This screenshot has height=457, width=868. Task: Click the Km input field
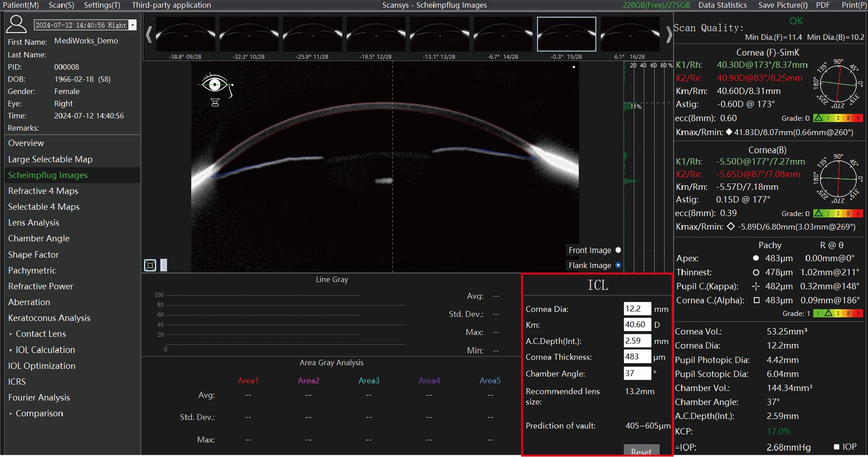pos(637,325)
